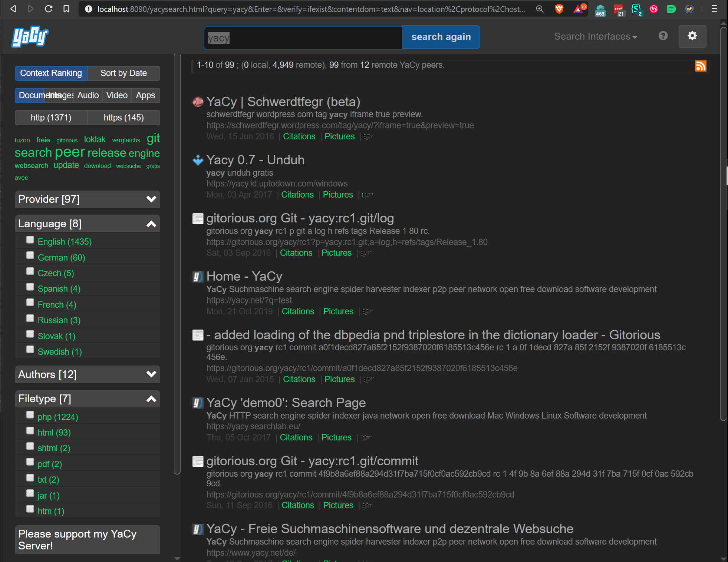
Task: Filter by http (1371) protocol
Action: [51, 118]
